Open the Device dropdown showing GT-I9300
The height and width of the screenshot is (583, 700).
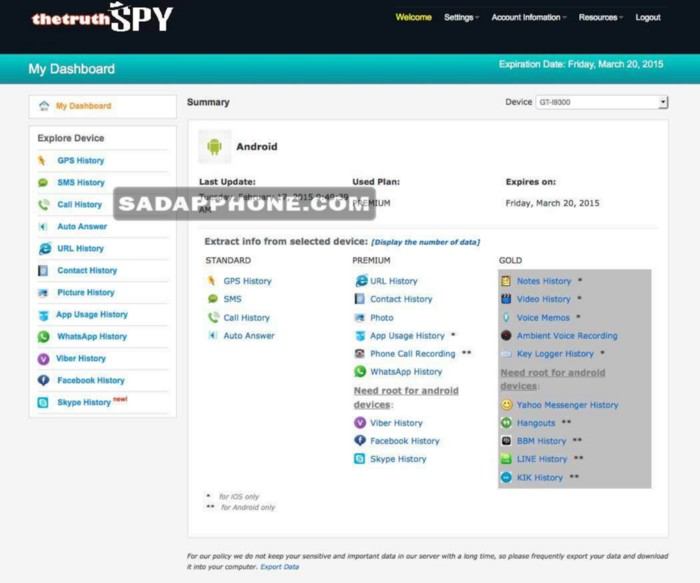point(601,102)
